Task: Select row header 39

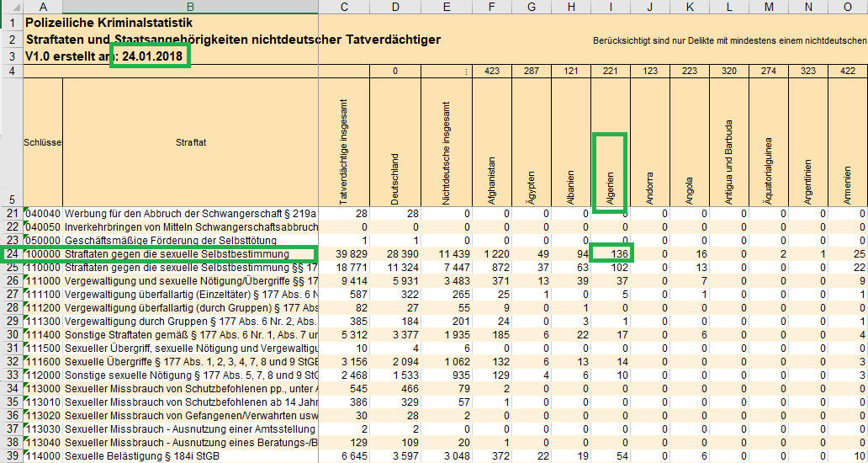Action: 11,455
